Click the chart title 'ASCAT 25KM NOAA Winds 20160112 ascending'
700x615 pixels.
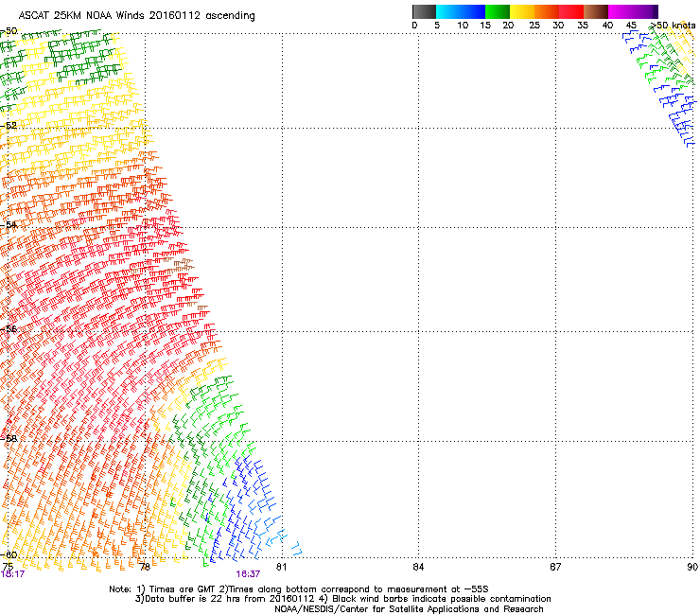click(136, 16)
